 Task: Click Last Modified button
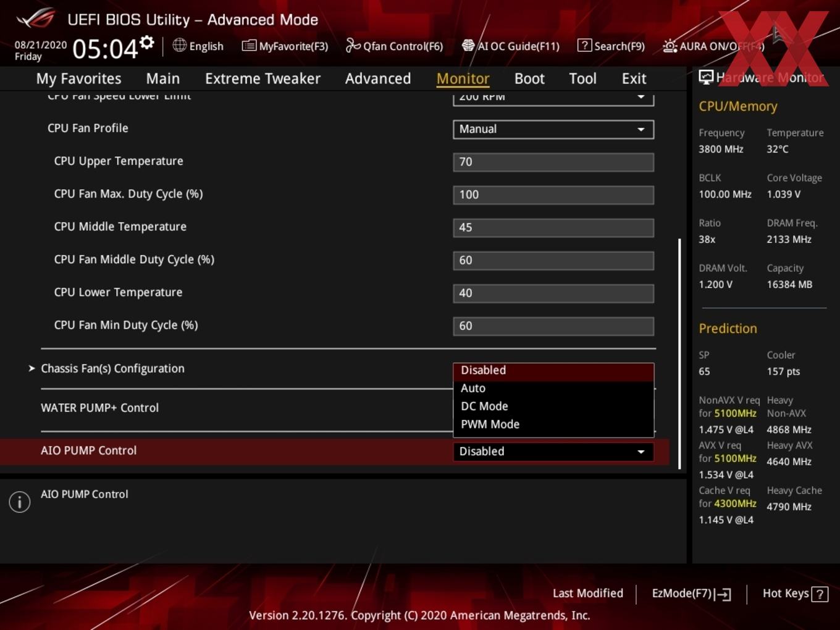[x=588, y=594]
